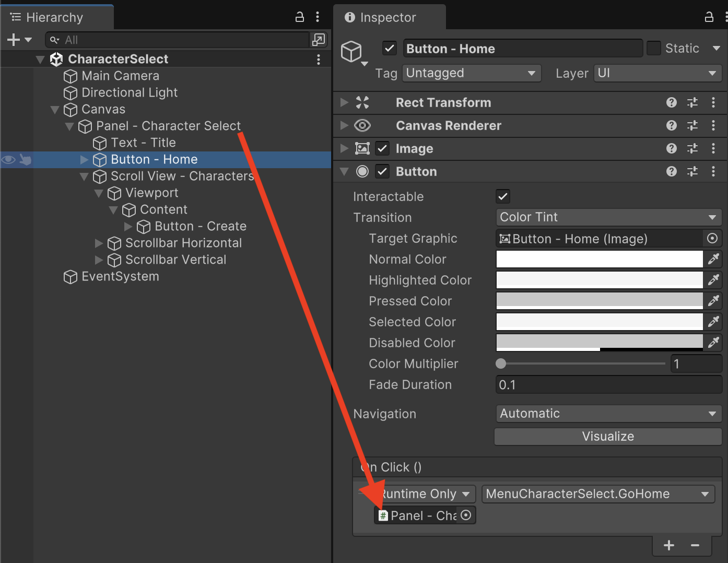Open the Button component help reference
This screenshot has height=563, width=728.
pyautogui.click(x=672, y=171)
